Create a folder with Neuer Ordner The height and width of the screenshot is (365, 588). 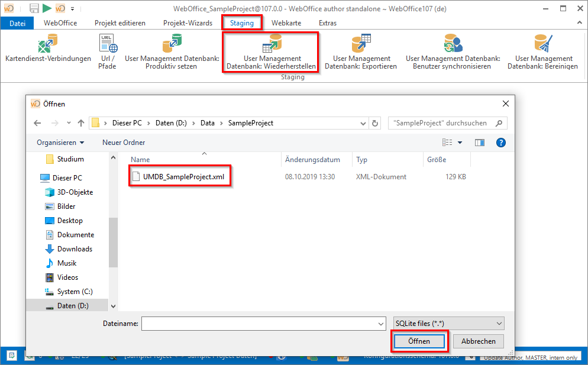coord(123,142)
